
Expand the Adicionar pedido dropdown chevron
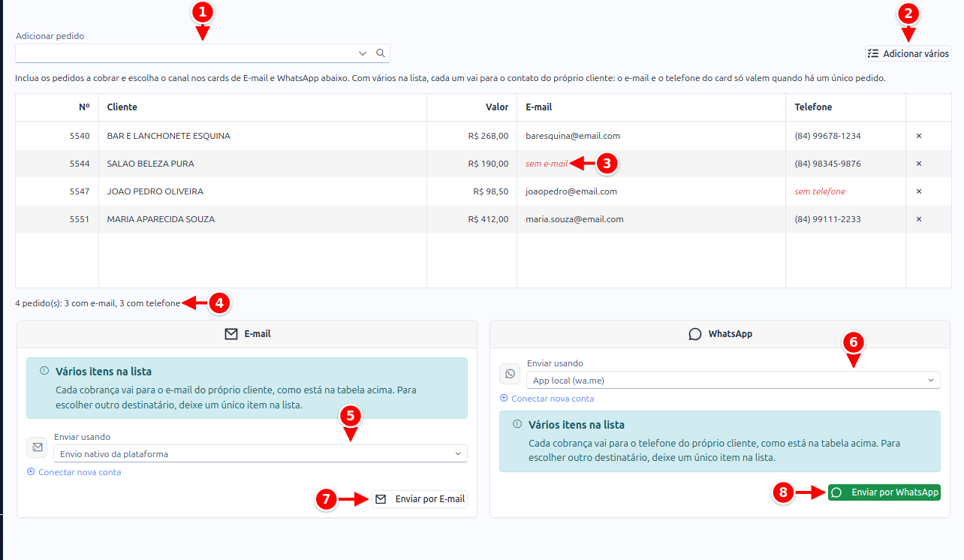(363, 53)
